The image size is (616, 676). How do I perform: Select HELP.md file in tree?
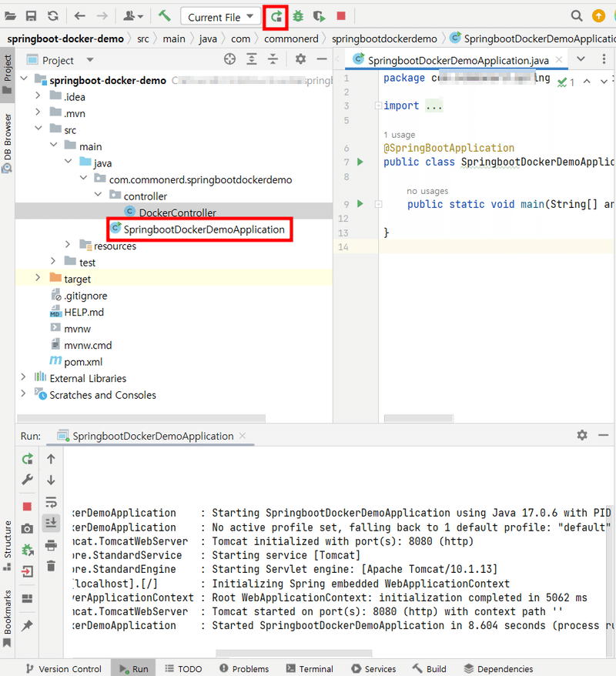coord(84,312)
